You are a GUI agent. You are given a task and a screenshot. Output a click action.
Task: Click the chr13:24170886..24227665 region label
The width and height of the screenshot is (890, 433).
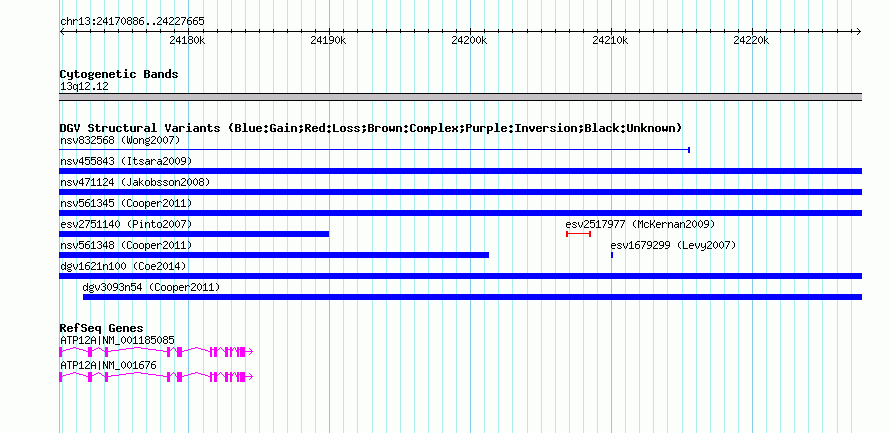point(132,22)
